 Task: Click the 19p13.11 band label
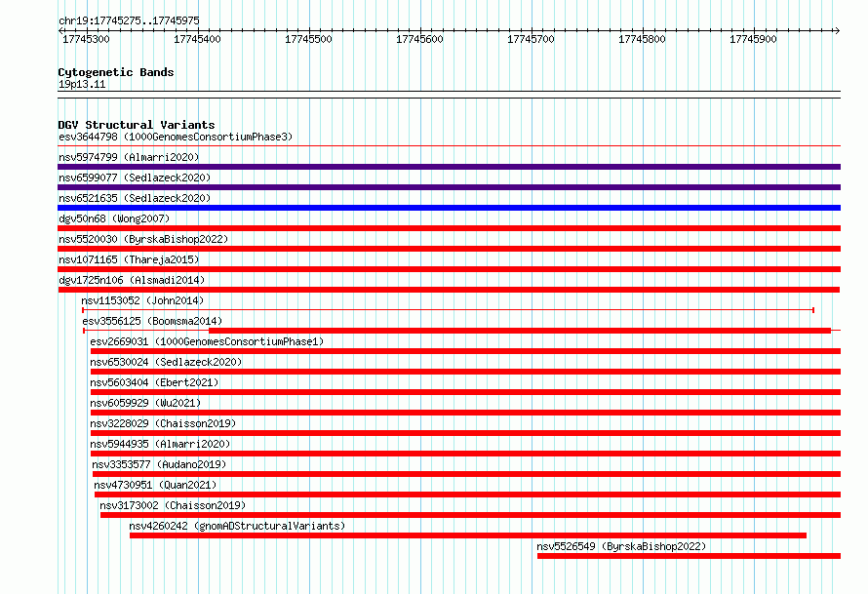coord(82,84)
